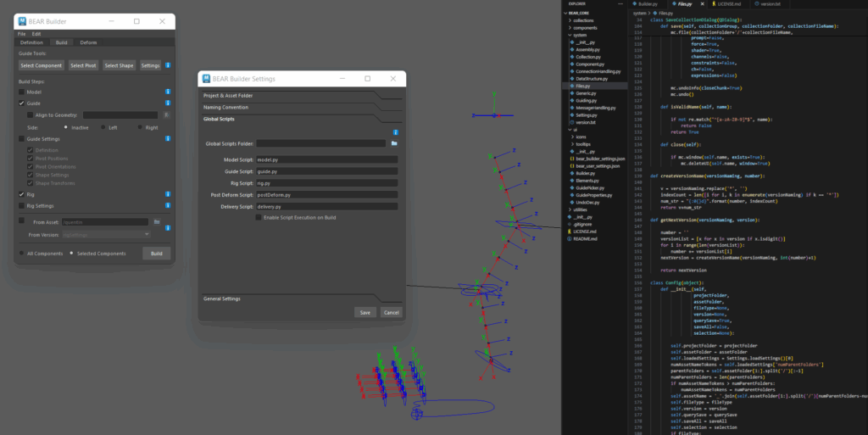Enable Guide Settings checkbox
868x435 pixels.
pos(21,139)
